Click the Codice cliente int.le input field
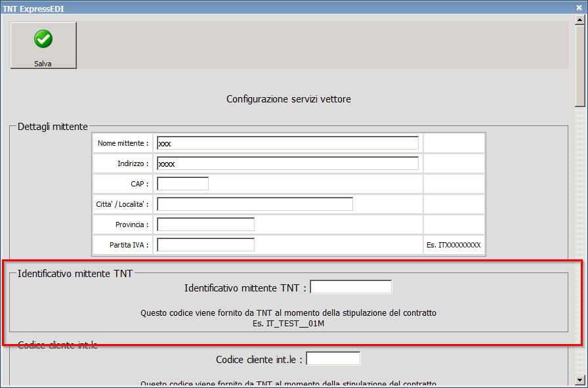Image resolution: width=588 pixels, height=388 pixels. [x=333, y=358]
